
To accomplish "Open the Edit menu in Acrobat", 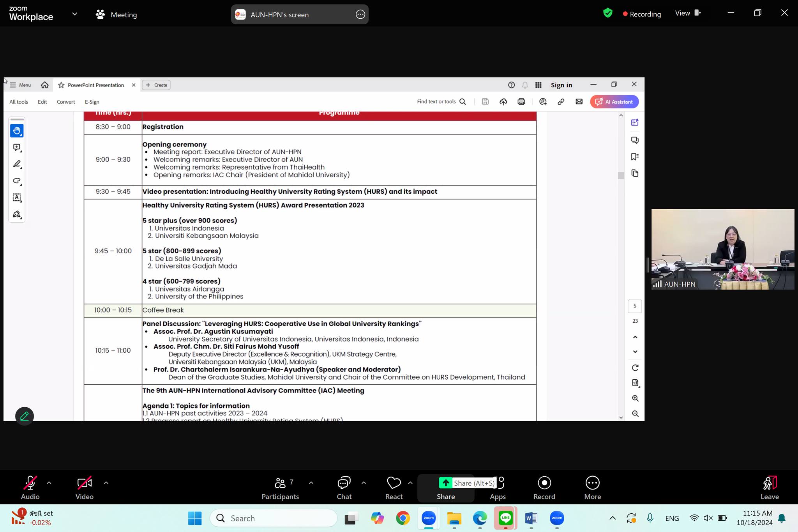I will (x=42, y=102).
